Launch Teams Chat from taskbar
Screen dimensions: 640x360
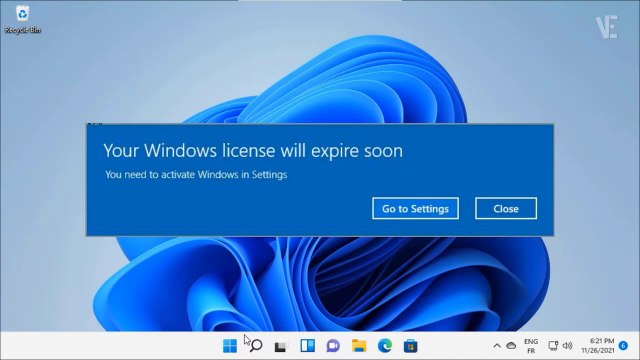point(333,346)
